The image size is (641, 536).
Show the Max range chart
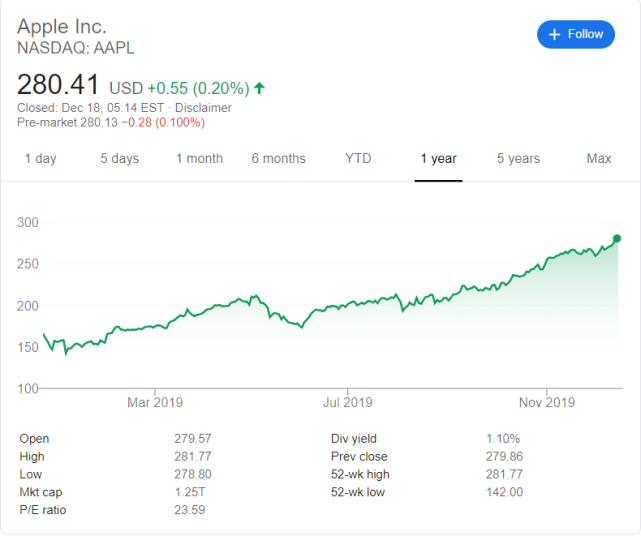click(599, 158)
